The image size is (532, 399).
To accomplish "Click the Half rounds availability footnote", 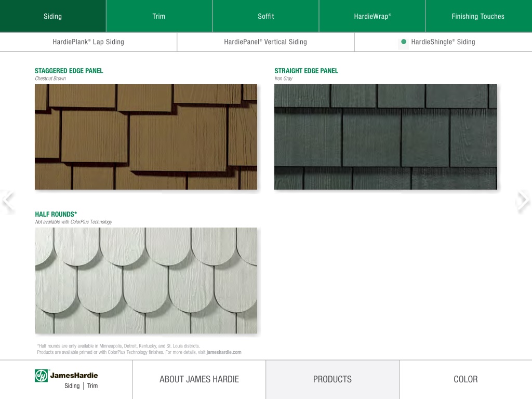I will [118, 346].
